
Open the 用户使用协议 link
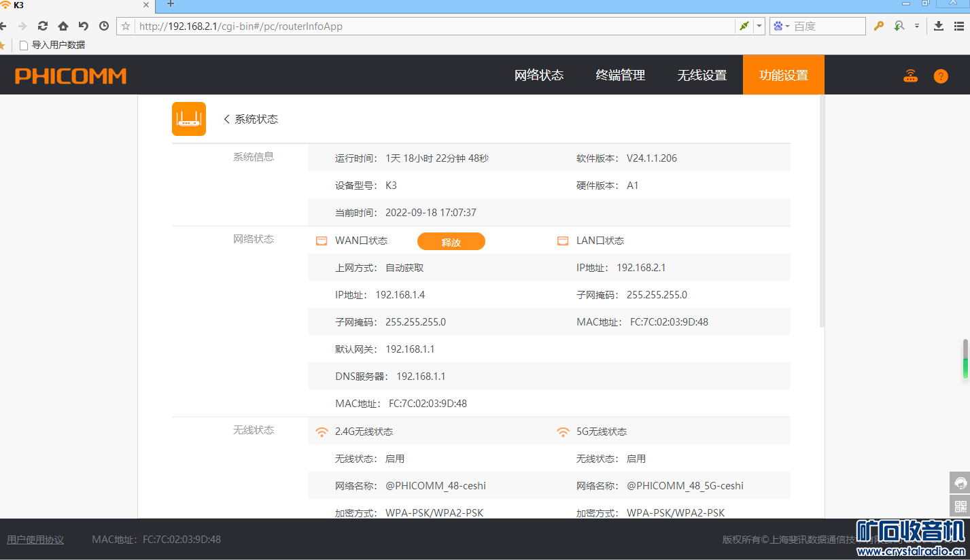(35, 540)
